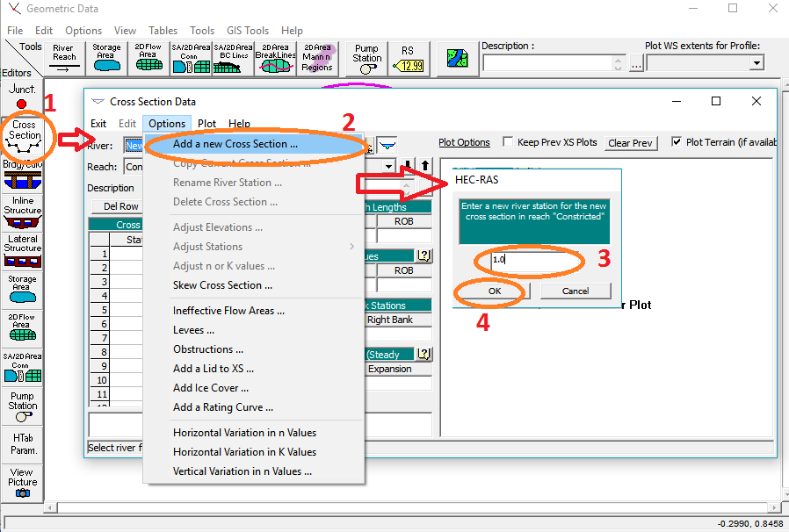Image resolution: width=789 pixels, height=532 pixels.
Task: Click the Clear Prev button
Action: coord(631,141)
